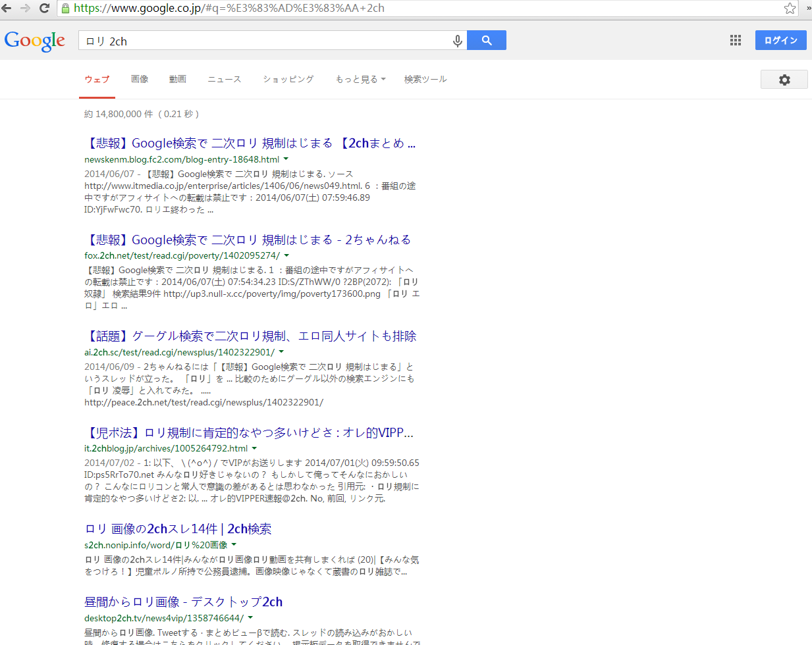The image size is (812, 645).
Task: Click the fox.2ch.net green URL text
Action: pyautogui.click(x=182, y=255)
